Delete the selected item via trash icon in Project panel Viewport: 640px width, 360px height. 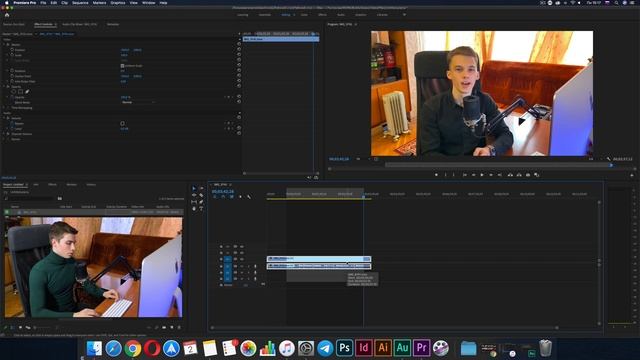[179, 327]
